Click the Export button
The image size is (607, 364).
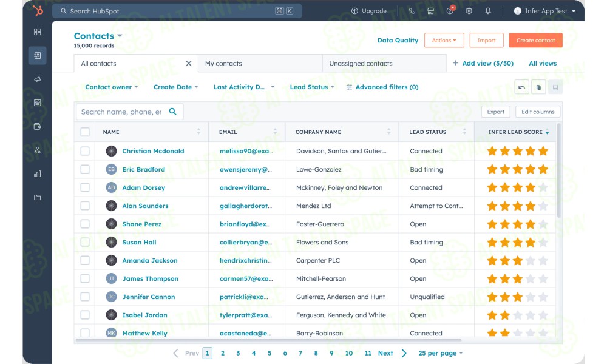(495, 112)
